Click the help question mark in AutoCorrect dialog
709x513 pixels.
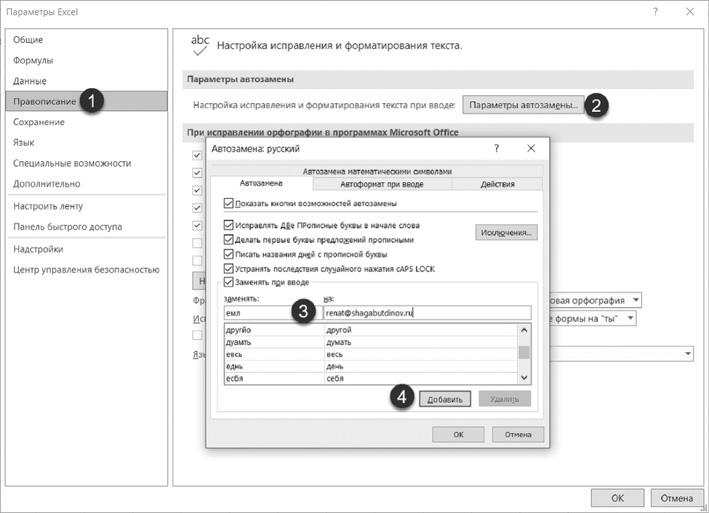[496, 148]
